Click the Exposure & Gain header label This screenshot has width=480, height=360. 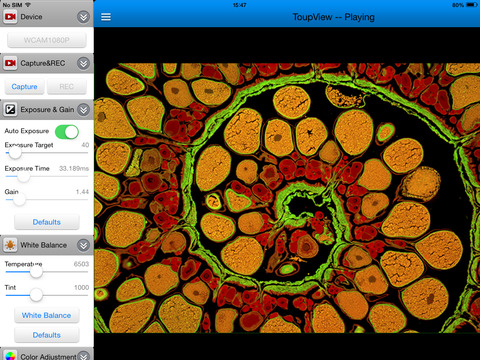coord(47,109)
